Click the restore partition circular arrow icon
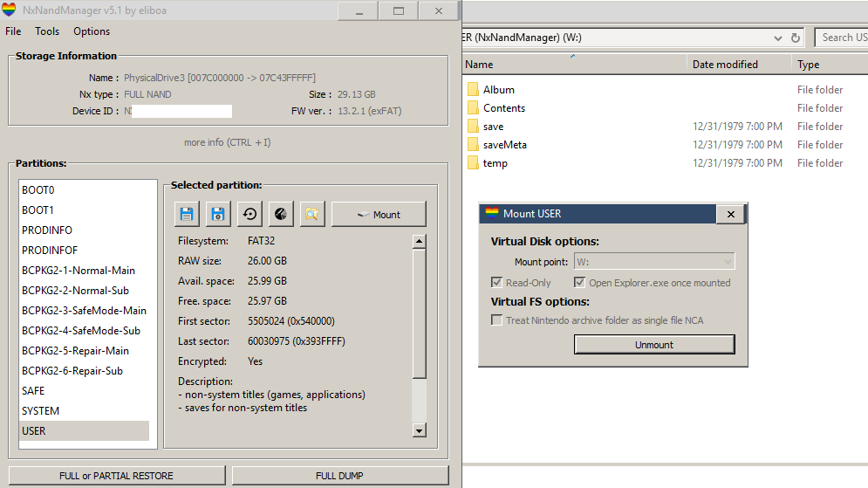The height and width of the screenshot is (488, 868). (x=249, y=214)
